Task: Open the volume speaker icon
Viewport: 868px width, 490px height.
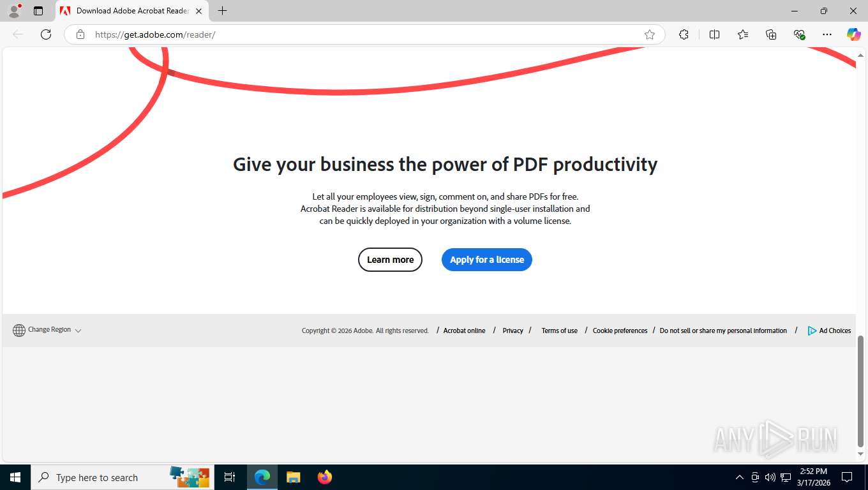Action: 770,477
